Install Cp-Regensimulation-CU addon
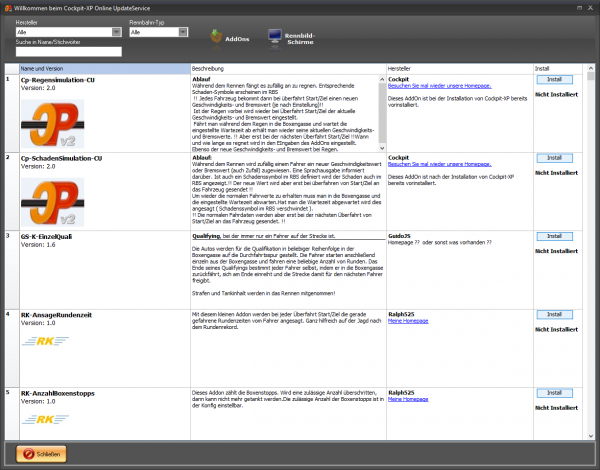The image size is (600, 470). point(554,79)
